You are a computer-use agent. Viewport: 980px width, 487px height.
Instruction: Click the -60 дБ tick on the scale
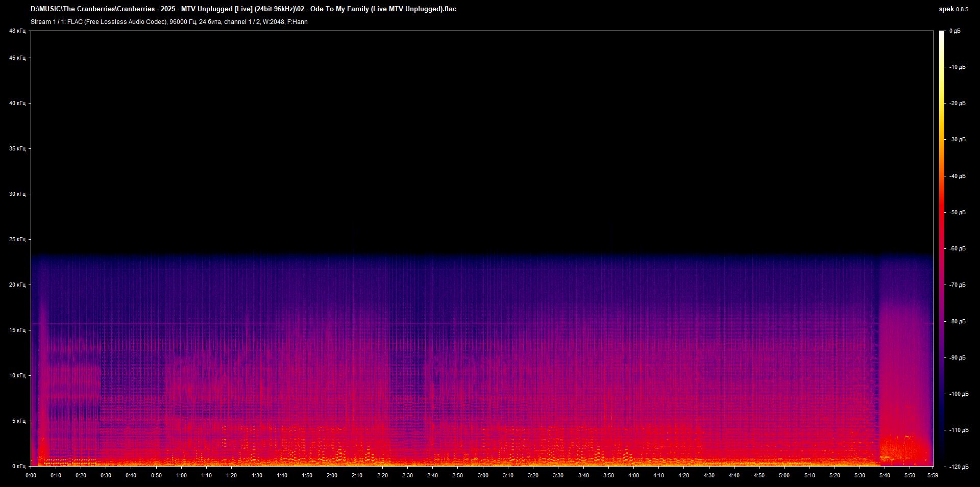tap(957, 249)
